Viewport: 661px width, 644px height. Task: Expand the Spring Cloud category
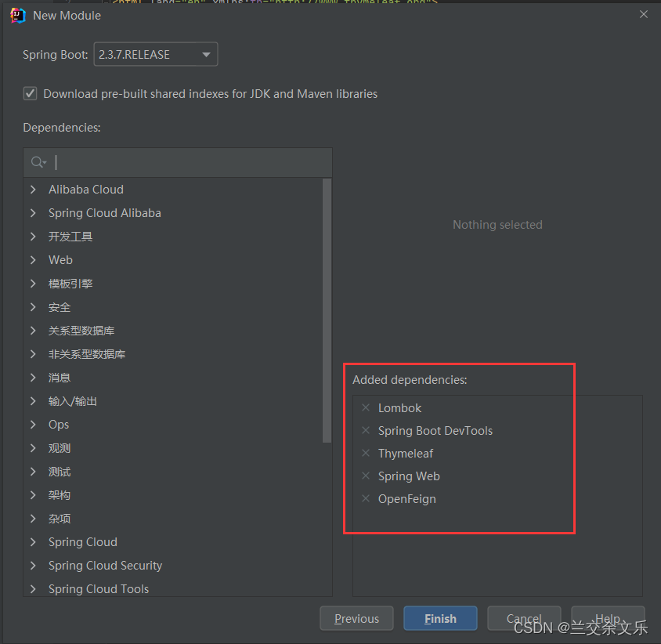coord(33,542)
